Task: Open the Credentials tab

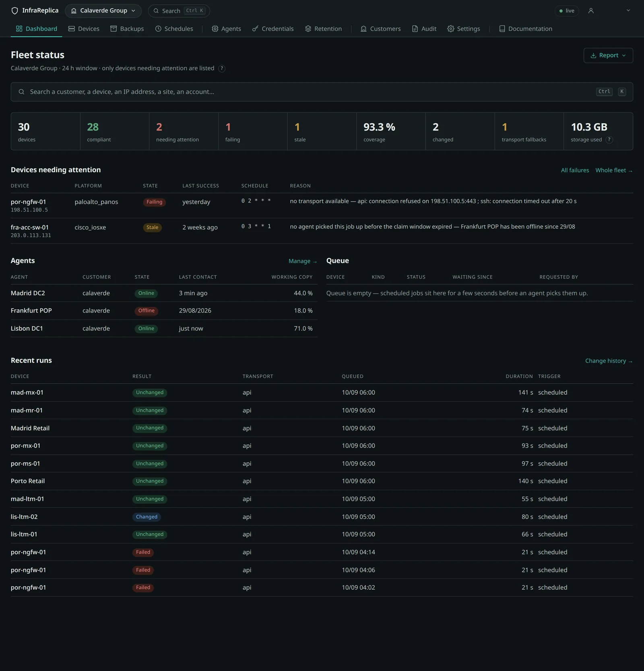Action: pyautogui.click(x=273, y=29)
